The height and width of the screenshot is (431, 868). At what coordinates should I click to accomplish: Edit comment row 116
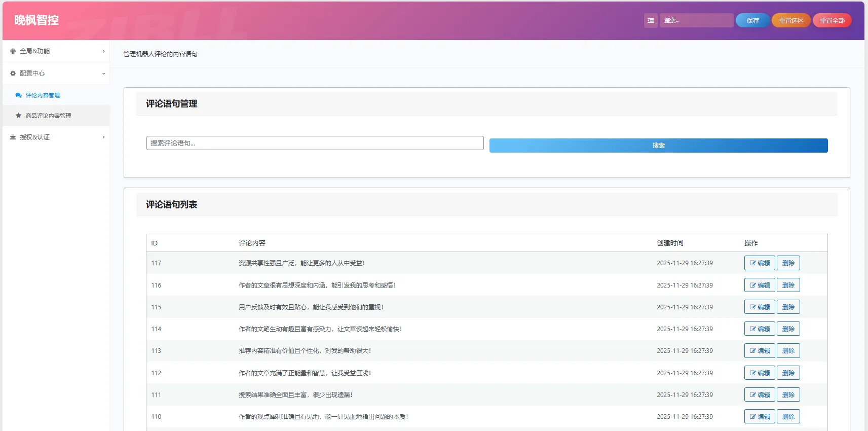pyautogui.click(x=760, y=285)
